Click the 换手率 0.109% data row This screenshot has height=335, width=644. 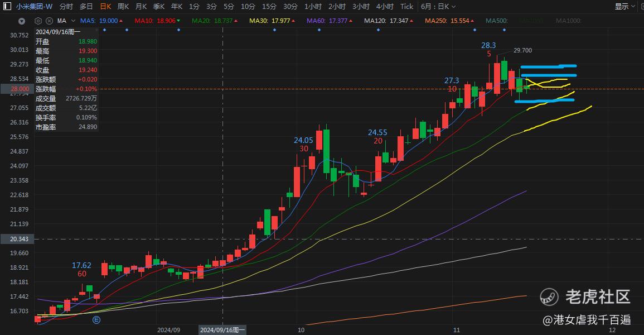pos(66,118)
